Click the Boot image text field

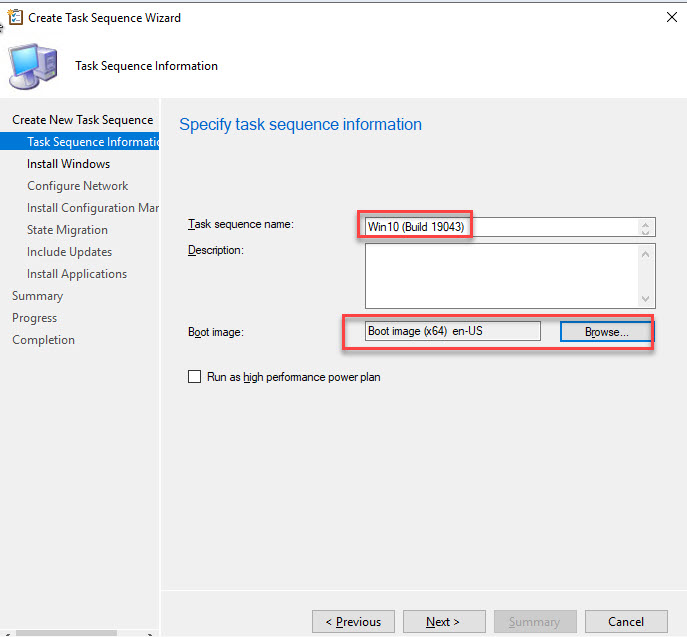tap(453, 331)
